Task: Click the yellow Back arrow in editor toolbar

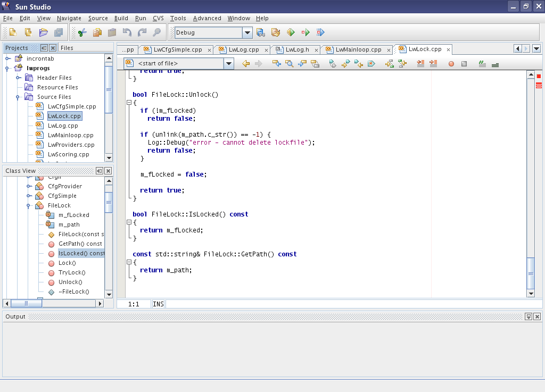Action: [246, 63]
